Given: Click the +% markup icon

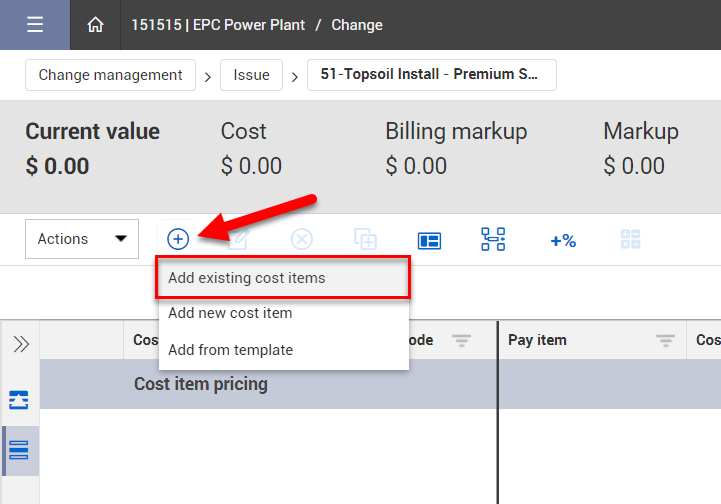Looking at the screenshot, I should (x=562, y=240).
